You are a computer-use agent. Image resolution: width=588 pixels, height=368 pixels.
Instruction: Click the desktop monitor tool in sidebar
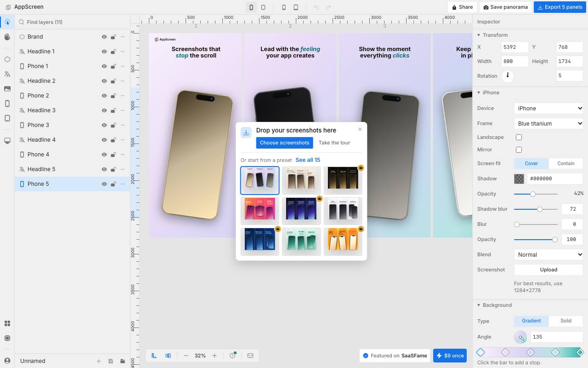coord(7,141)
